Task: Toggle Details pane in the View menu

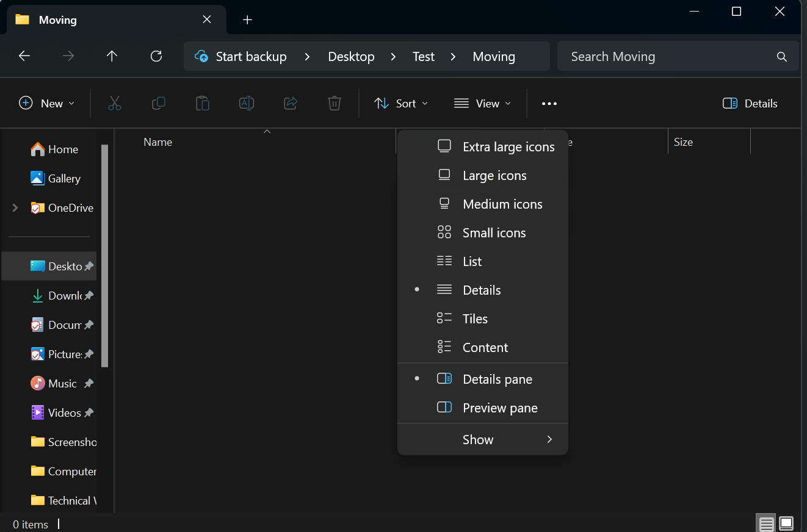Action: [483, 379]
